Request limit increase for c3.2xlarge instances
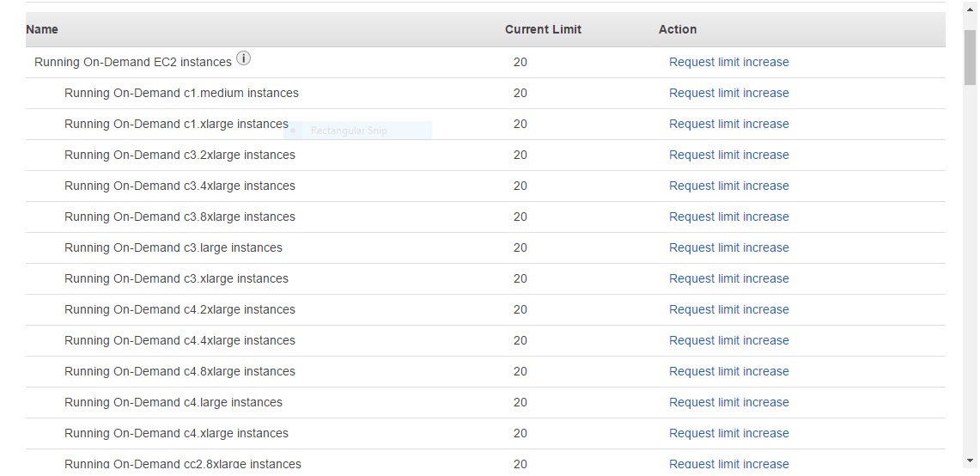Viewport: 980px width, 476px height. click(x=728, y=155)
